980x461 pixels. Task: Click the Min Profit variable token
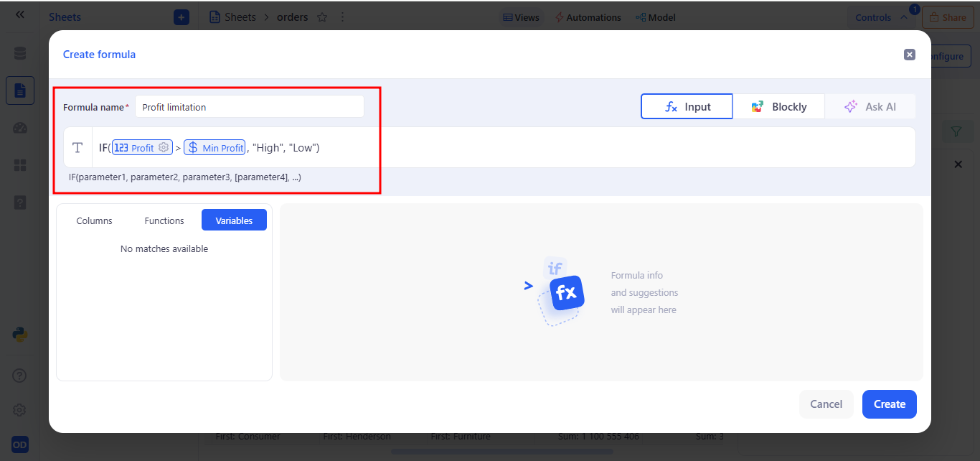(x=215, y=148)
